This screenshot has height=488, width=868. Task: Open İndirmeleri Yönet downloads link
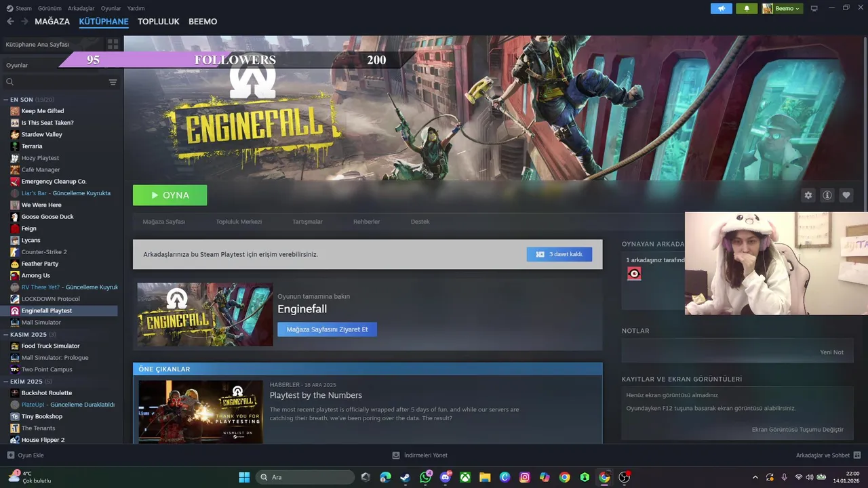tap(420, 455)
